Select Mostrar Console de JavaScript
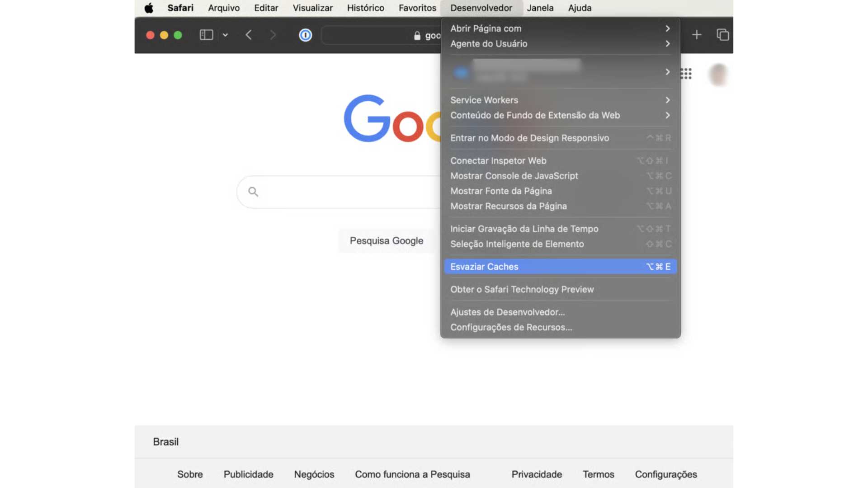This screenshot has width=868, height=488. [x=560, y=176]
